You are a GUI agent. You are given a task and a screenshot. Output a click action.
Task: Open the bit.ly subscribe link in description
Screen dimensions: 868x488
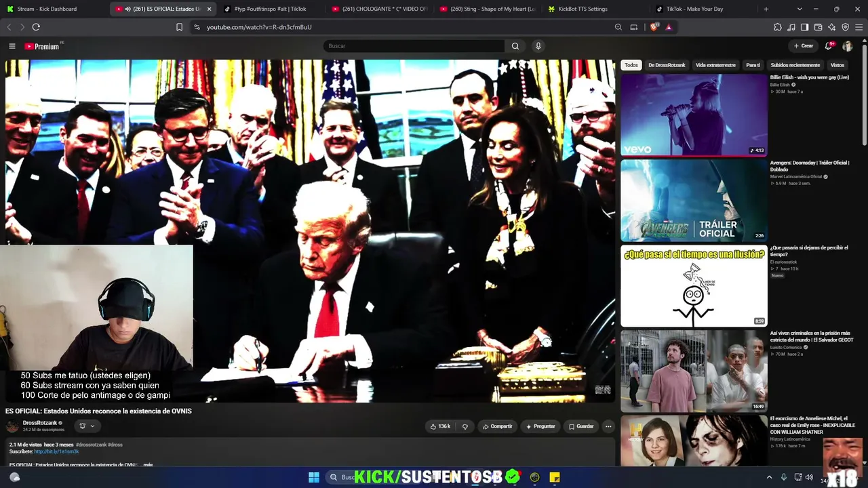coord(56,451)
